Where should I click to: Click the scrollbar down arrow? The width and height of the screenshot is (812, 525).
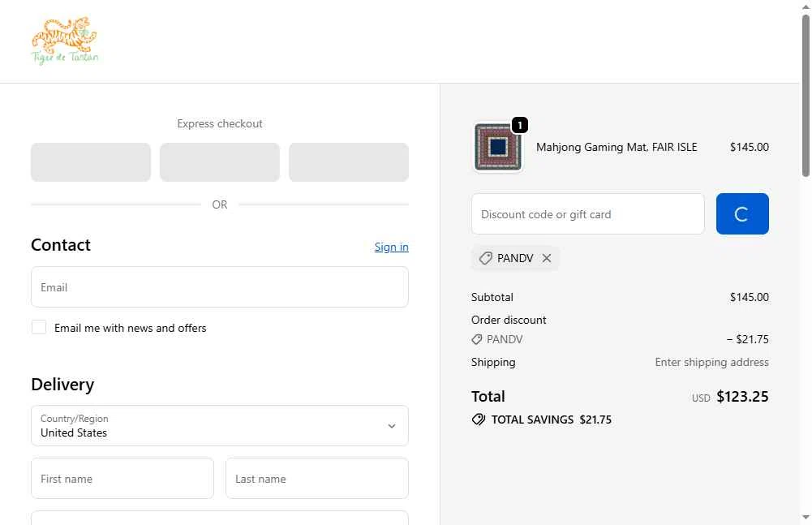click(806, 517)
